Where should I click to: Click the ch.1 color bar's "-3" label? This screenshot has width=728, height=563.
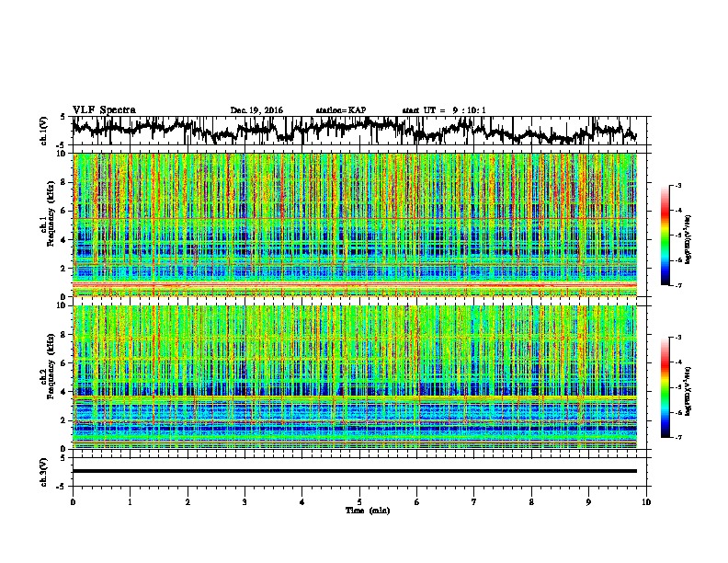(x=678, y=185)
